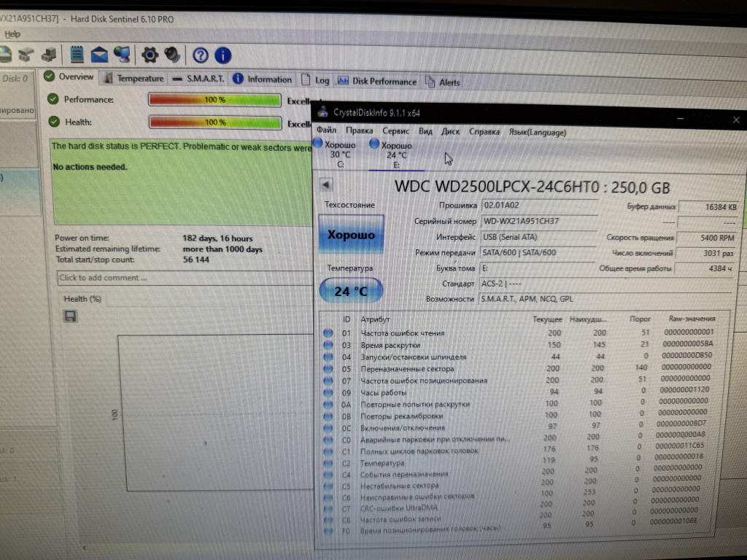Click the Прошивка field showing 02.01A02
The height and width of the screenshot is (560, 747).
tap(539, 205)
